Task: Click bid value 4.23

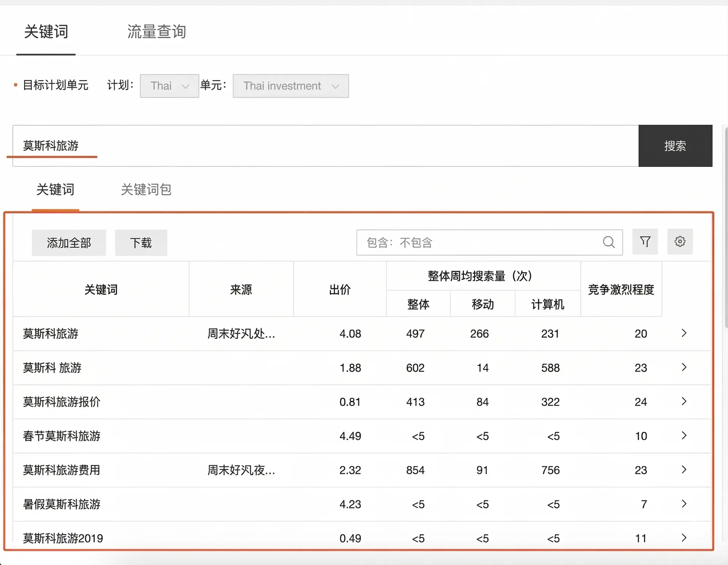Action: [350, 504]
